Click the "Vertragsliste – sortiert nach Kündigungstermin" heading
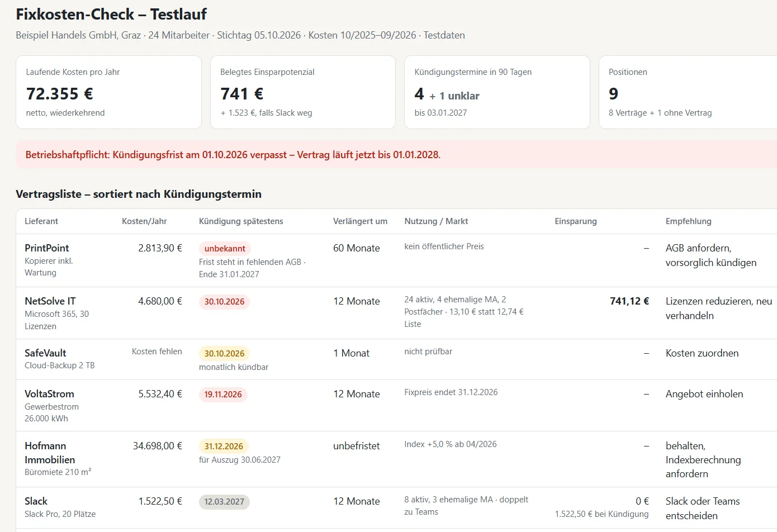 139,194
